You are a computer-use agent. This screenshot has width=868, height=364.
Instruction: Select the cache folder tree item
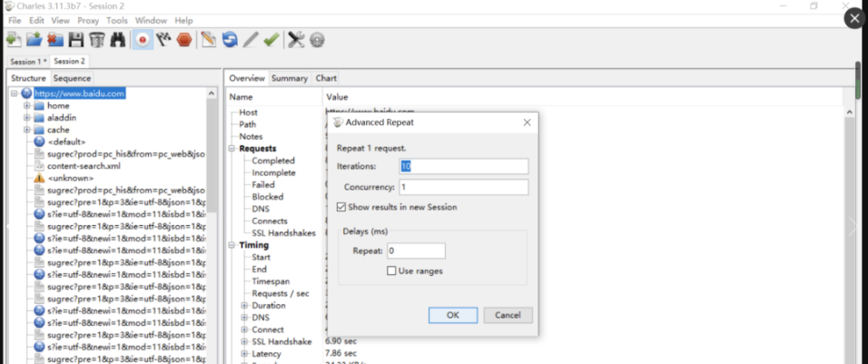58,130
